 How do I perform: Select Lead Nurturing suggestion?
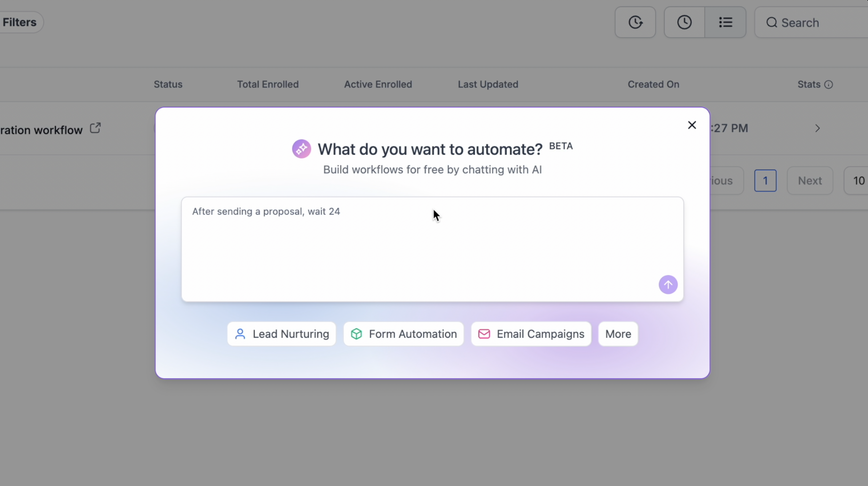pos(282,334)
